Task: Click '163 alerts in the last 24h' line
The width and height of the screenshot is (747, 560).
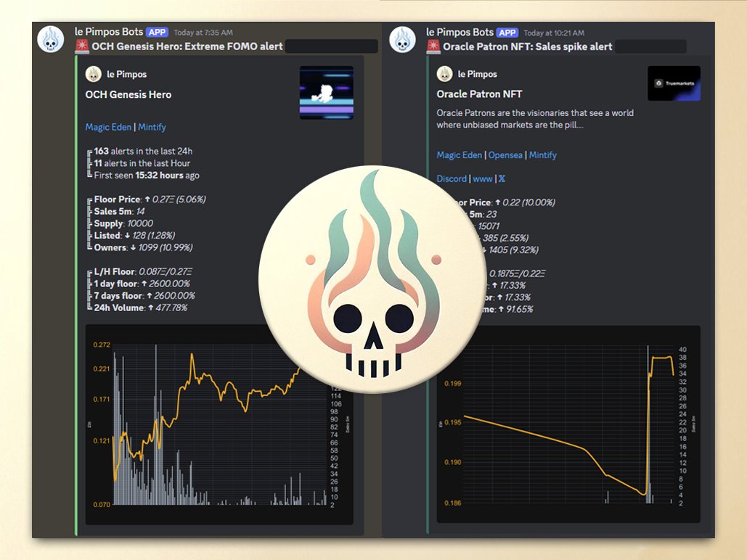Action: 143,152
